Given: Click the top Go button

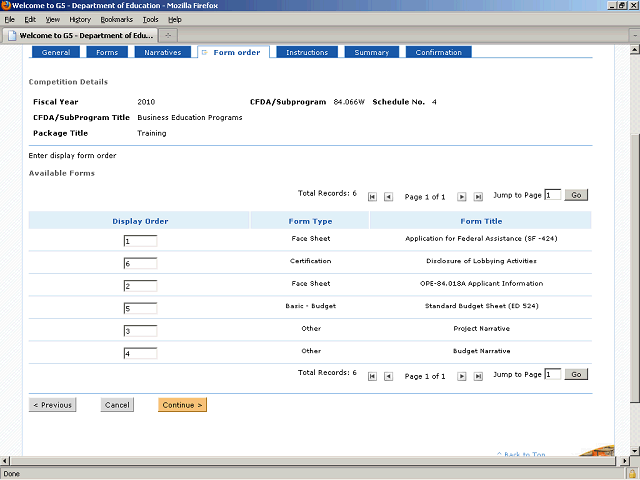Looking at the screenshot, I should [x=576, y=195].
